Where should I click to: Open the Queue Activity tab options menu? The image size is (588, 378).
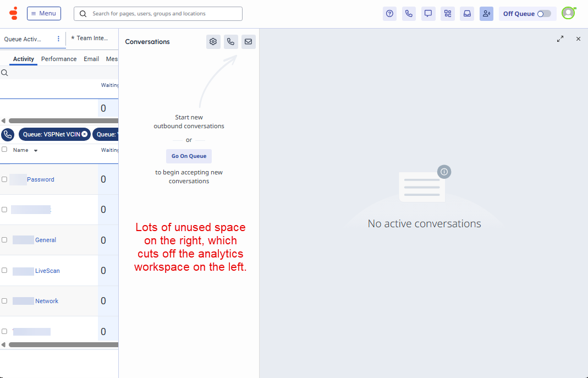[x=58, y=39]
